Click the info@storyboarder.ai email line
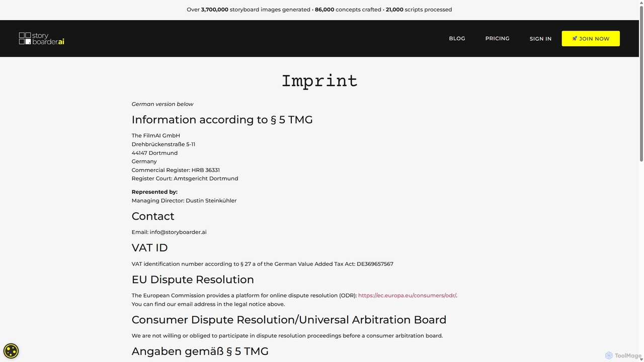Viewport: 644px width, 362px height. [x=169, y=232]
